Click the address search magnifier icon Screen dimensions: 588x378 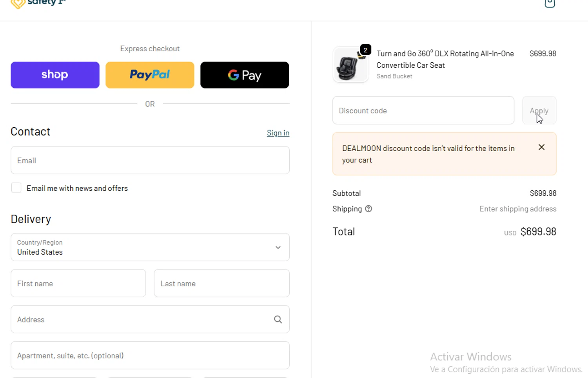pyautogui.click(x=278, y=320)
